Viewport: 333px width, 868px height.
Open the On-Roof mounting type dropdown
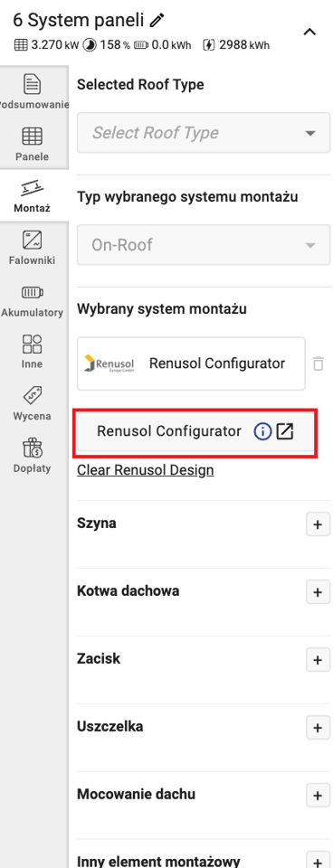click(204, 245)
